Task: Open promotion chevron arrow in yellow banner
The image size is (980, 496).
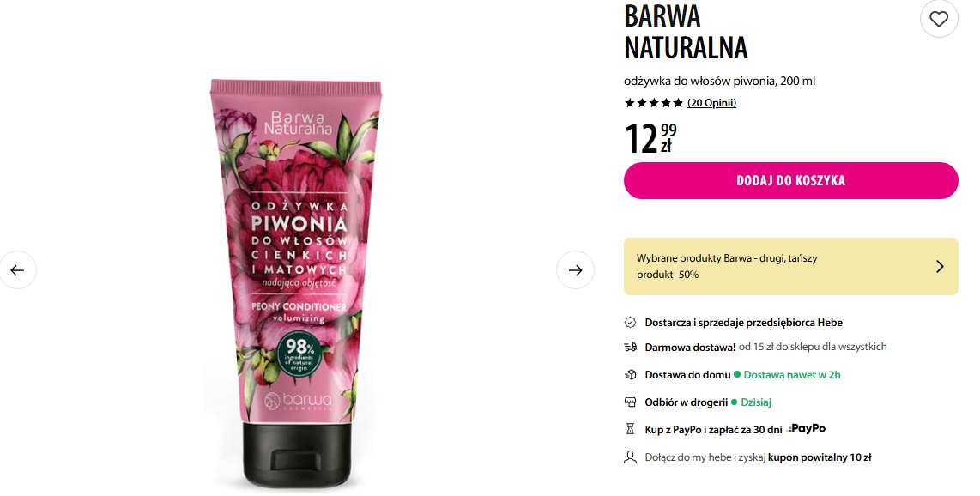Action: pos(940,267)
